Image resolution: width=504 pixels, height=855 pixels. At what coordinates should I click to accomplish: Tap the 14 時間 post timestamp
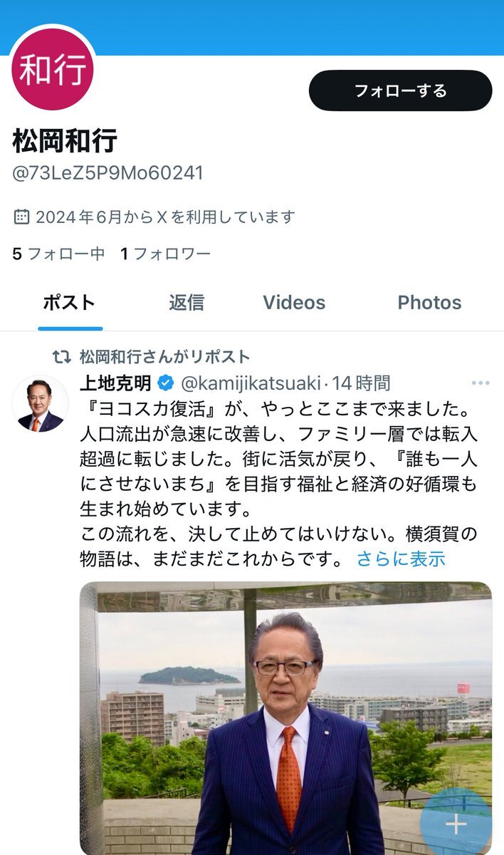point(361,383)
